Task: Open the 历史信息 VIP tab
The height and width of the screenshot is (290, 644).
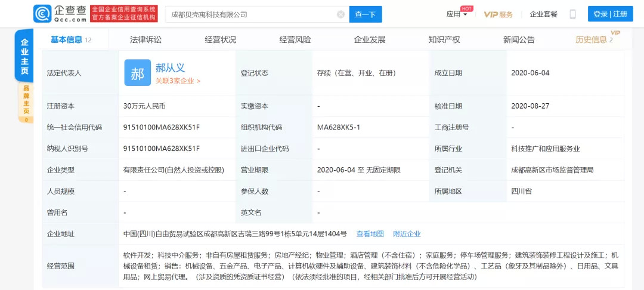Action: coord(593,39)
